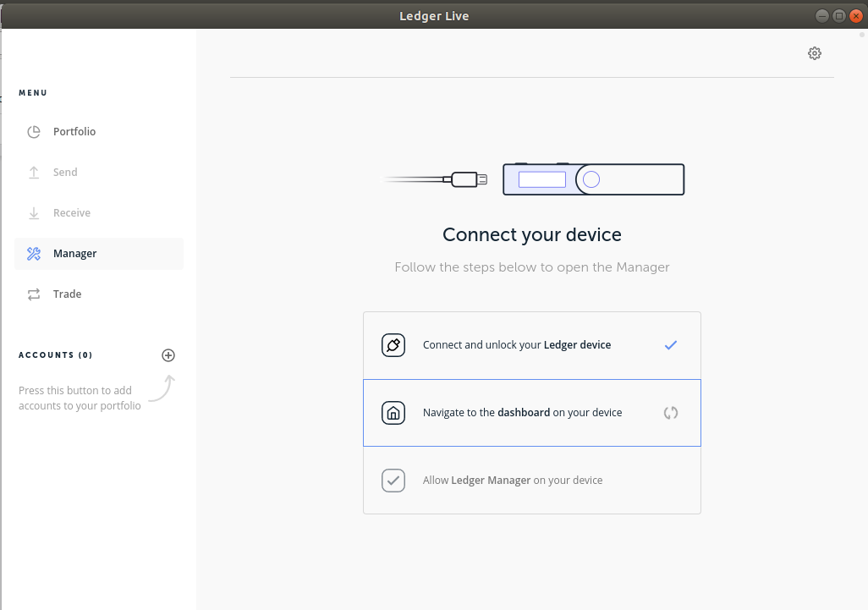868x610 pixels.
Task: Click the loading spinner on dashboard step
Action: tap(670, 413)
